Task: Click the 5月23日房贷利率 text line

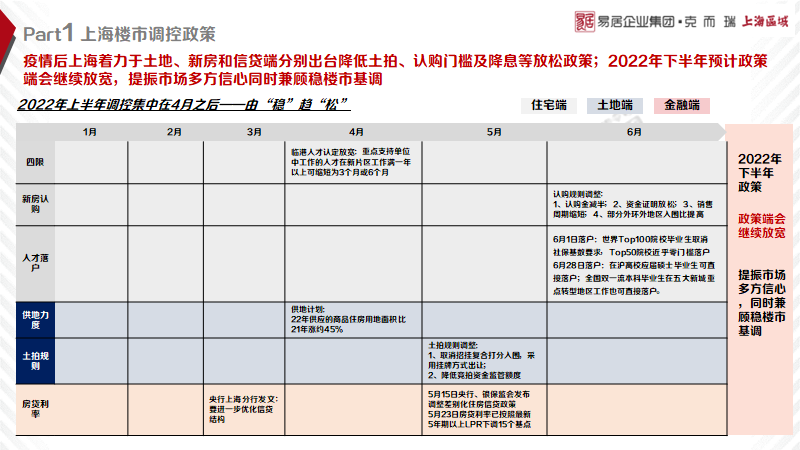Action: pyautogui.click(x=479, y=419)
